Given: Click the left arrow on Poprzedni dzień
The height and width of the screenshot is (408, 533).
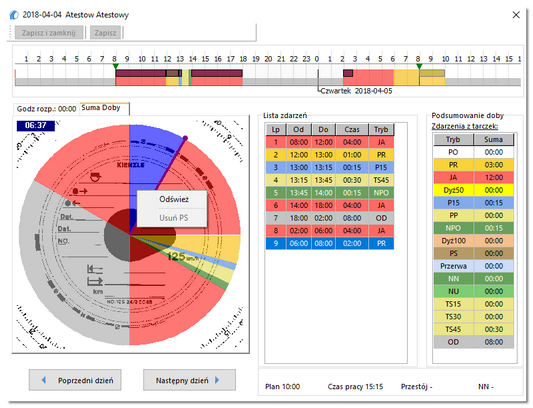Looking at the screenshot, I should click(44, 380).
